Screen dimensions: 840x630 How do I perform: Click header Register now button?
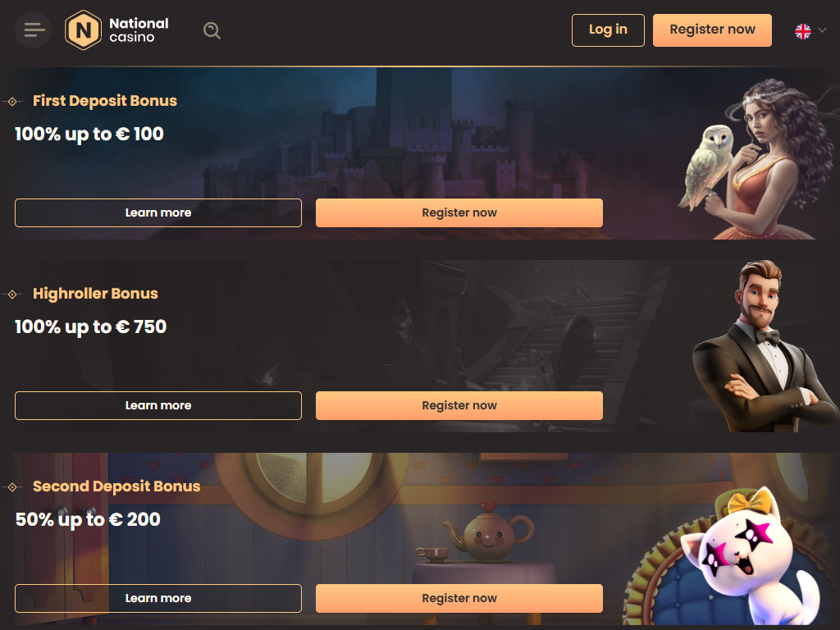pyautogui.click(x=712, y=30)
